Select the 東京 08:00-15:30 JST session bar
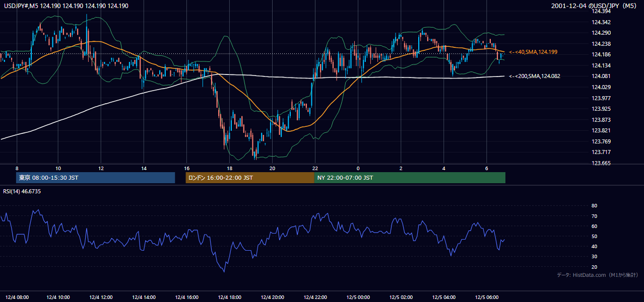Image resolution: width=644 pixels, height=302 pixels. 96,178
